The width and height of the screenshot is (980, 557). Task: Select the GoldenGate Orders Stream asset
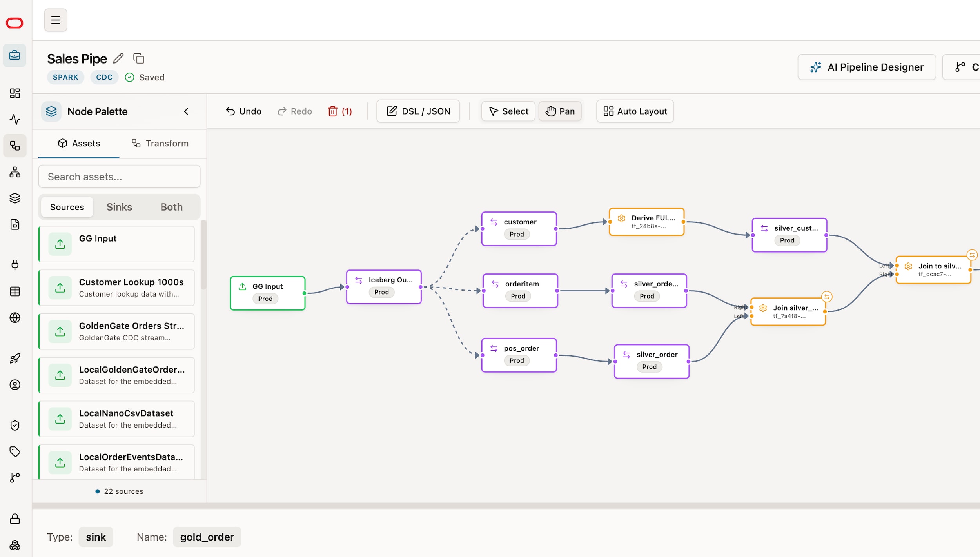click(116, 331)
